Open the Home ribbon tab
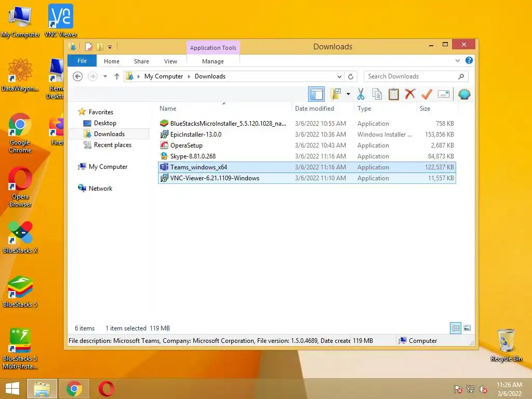Screen dimensions: 532x399 112,61
